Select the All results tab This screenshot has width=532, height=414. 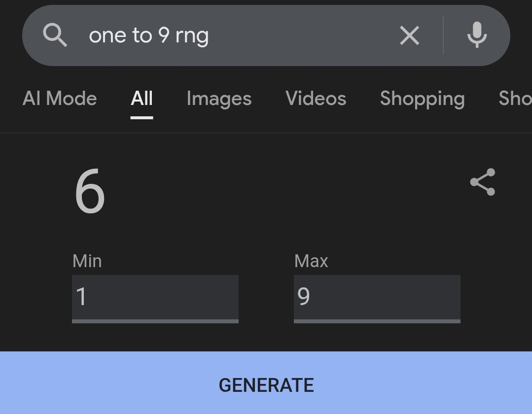[x=142, y=99]
